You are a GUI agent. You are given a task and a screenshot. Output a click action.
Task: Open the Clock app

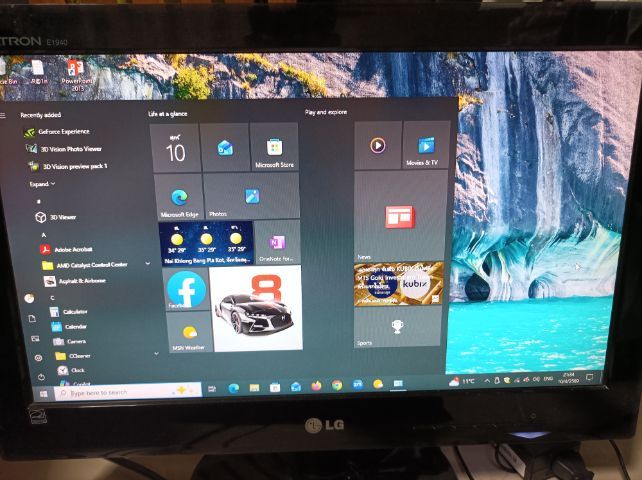pos(72,370)
